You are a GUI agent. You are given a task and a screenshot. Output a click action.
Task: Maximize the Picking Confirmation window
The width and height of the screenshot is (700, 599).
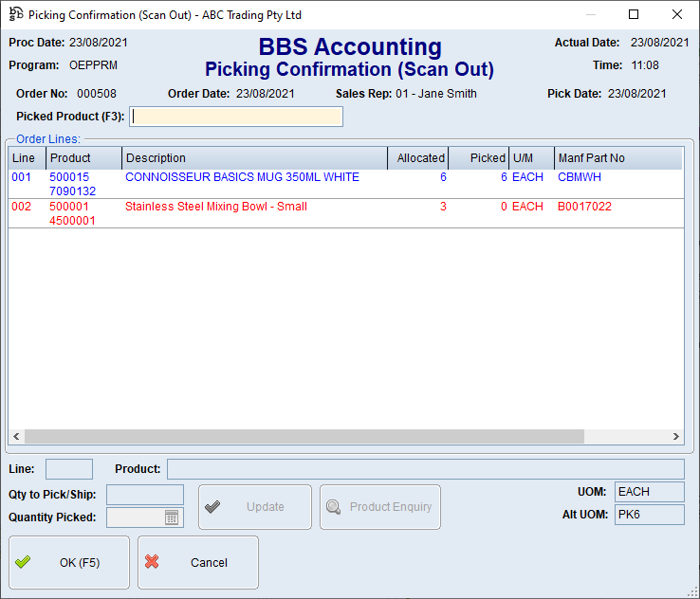[x=634, y=14]
